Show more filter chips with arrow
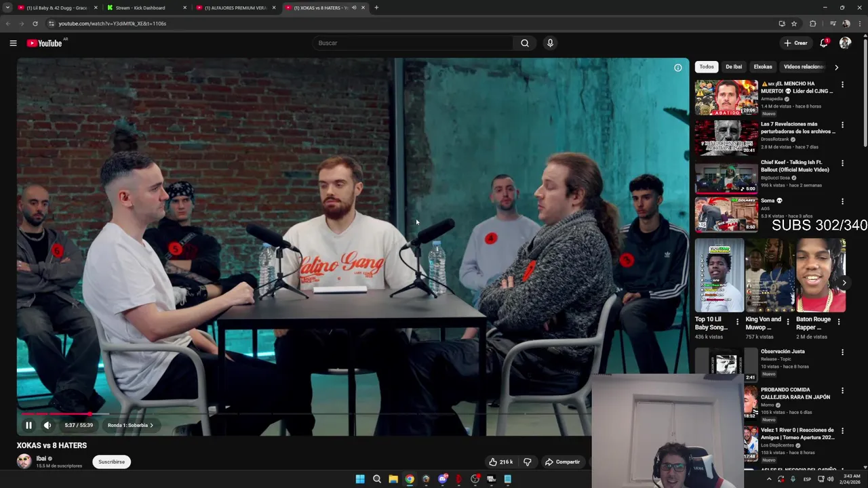Viewport: 868px width, 488px height. (x=836, y=67)
